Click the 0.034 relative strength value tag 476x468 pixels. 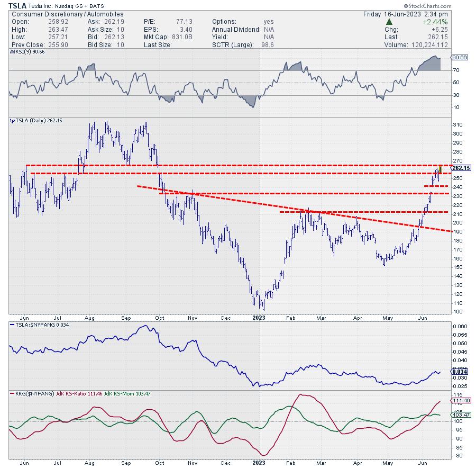[459, 372]
